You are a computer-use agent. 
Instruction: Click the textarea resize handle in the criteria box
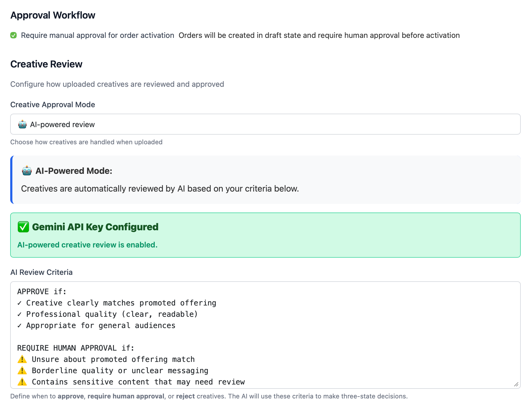516,384
